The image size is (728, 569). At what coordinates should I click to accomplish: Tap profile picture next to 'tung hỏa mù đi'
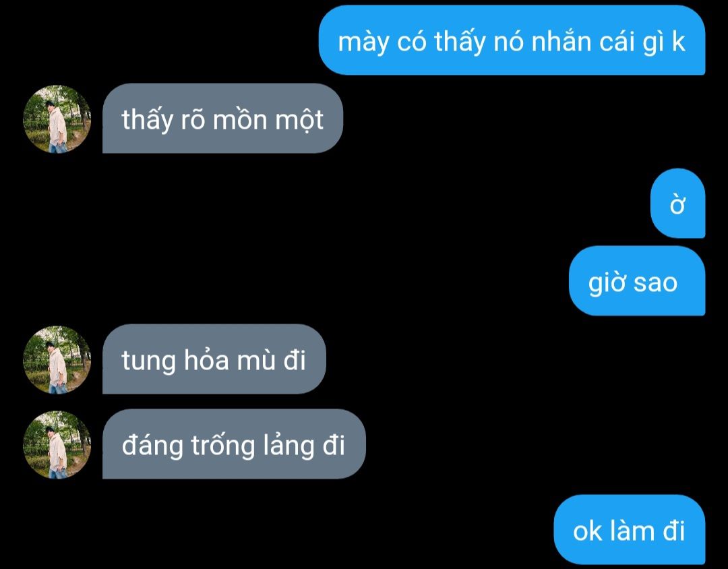tap(57, 359)
